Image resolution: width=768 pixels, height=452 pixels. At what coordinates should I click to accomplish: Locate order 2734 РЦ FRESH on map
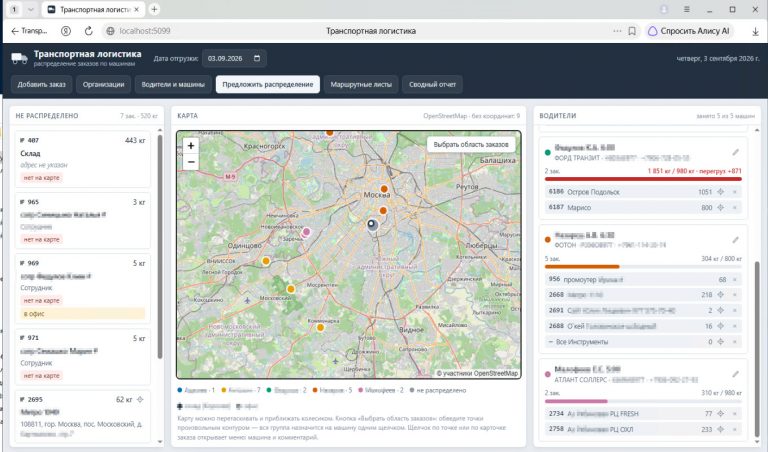pyautogui.click(x=720, y=414)
